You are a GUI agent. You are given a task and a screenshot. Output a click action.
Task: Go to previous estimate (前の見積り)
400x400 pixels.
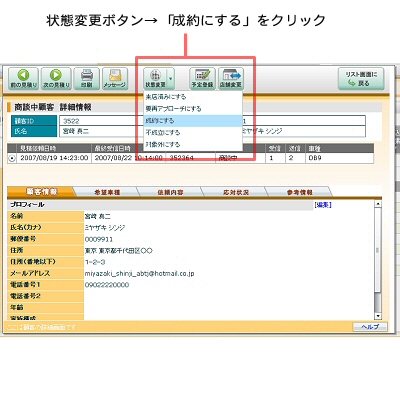coord(24,78)
